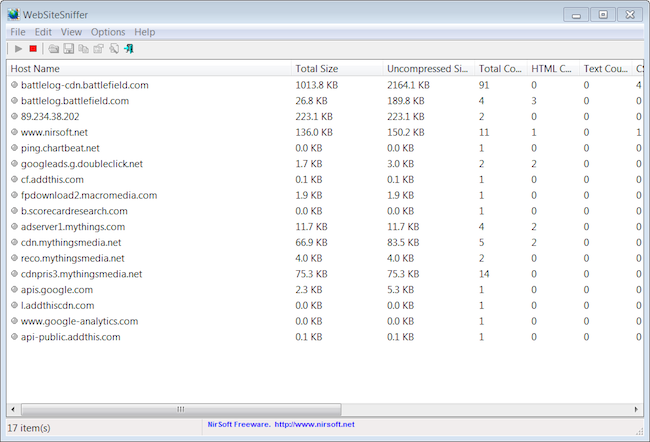Click the bullet icon beside apis.google.com
Screen dimensions: 650x442
[x=15, y=289]
